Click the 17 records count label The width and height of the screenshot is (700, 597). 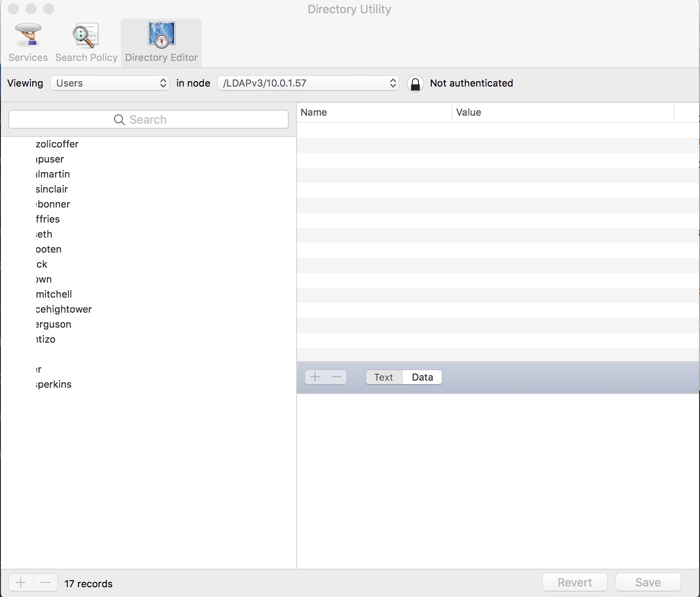tap(88, 584)
